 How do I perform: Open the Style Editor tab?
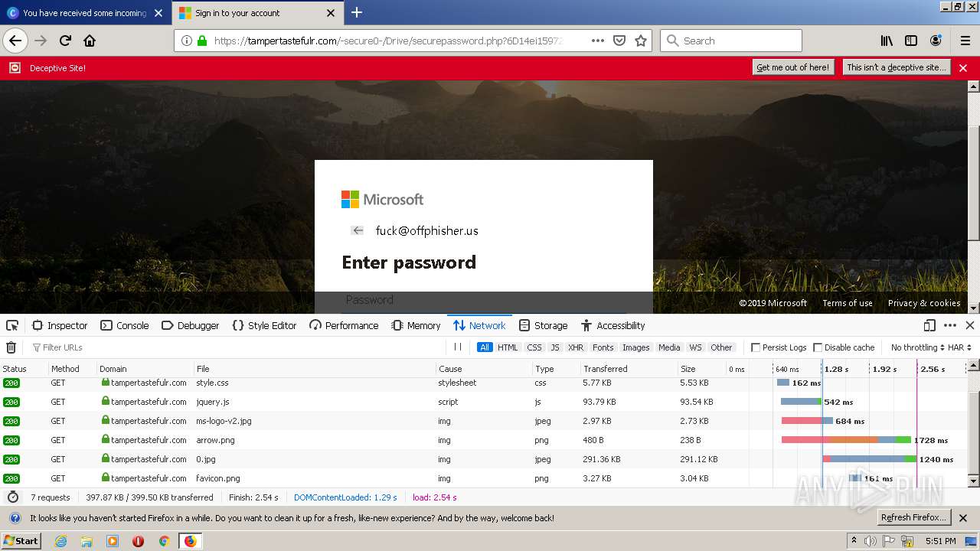264,325
